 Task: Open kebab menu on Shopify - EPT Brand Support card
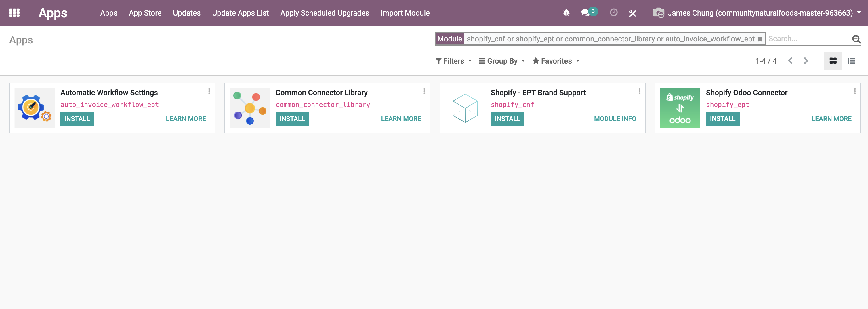tap(639, 91)
